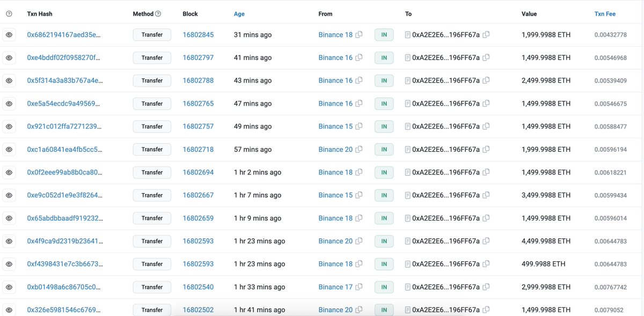Click the IN direction badge in block 16802757 row
The width and height of the screenshot is (644, 316).
[x=384, y=127]
